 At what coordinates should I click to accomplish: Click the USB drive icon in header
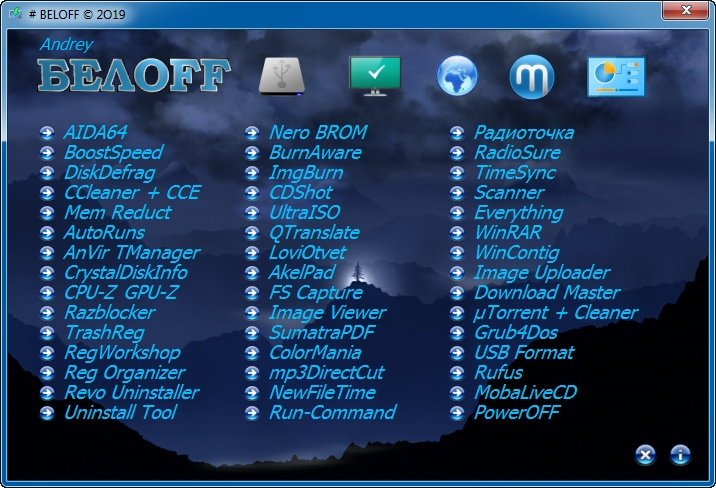(x=281, y=76)
